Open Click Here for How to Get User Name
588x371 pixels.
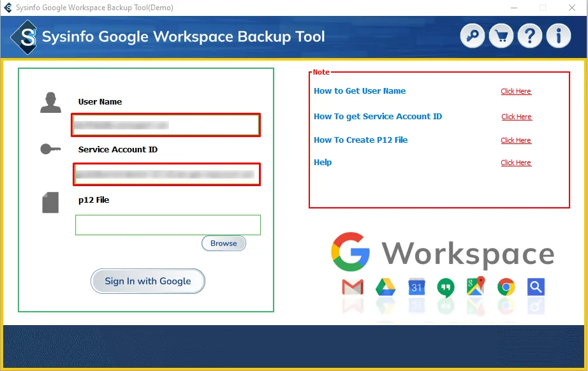516,91
